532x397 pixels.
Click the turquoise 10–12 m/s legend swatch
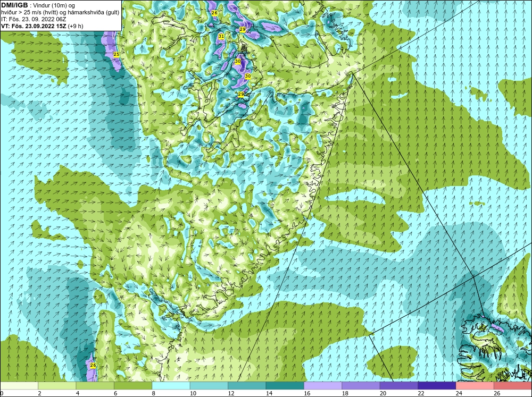[x=209, y=385]
